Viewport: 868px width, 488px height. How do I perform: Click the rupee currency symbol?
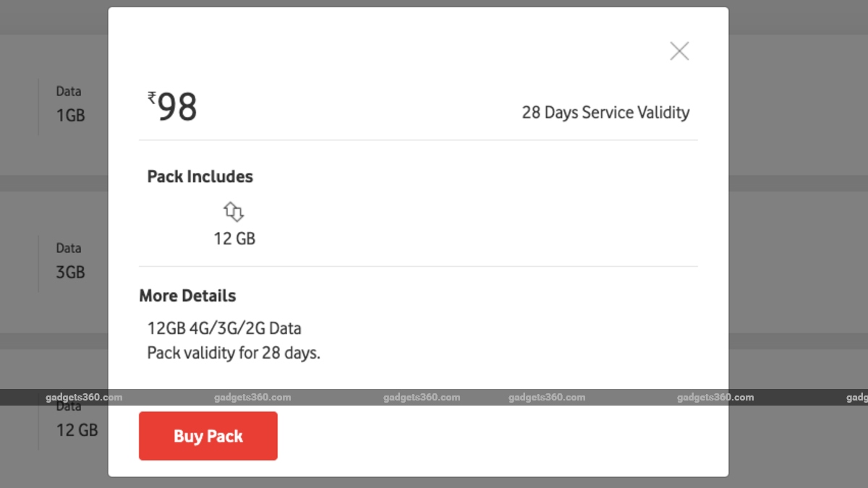(x=152, y=97)
